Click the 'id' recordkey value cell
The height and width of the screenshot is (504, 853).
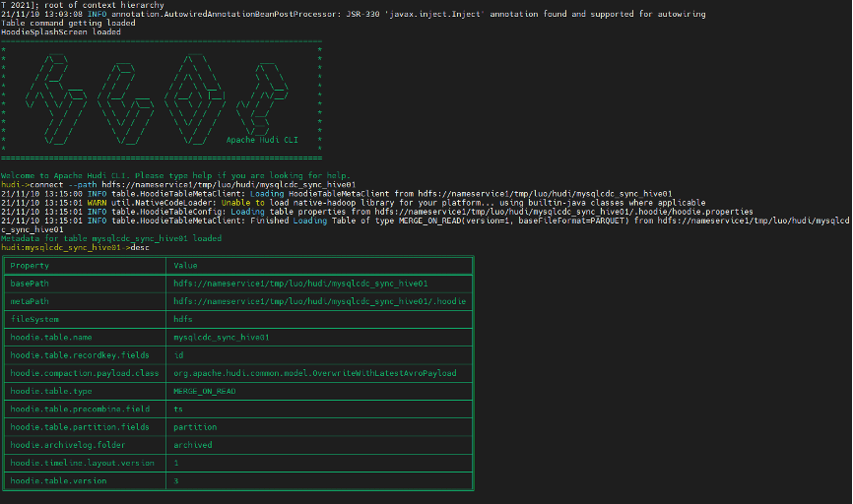(x=319, y=355)
